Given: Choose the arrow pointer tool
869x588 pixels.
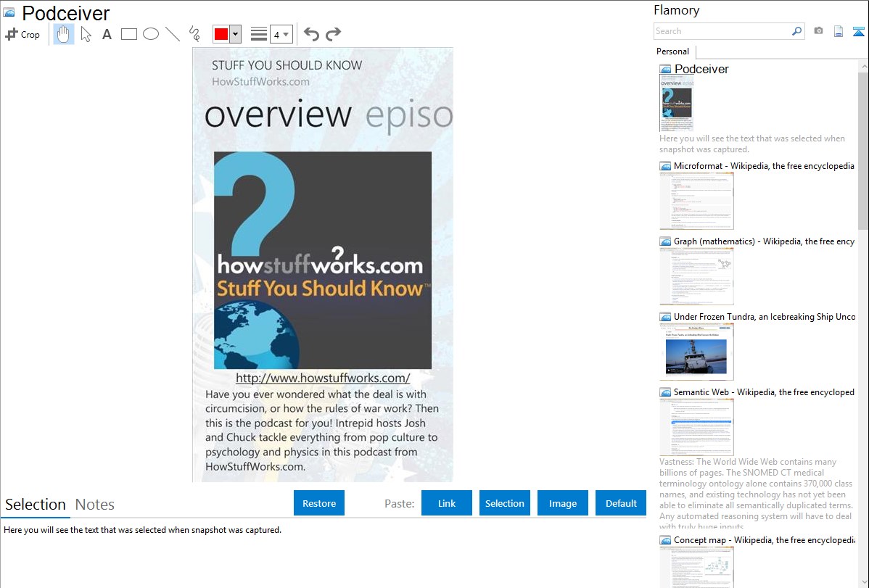Looking at the screenshot, I should 86,34.
